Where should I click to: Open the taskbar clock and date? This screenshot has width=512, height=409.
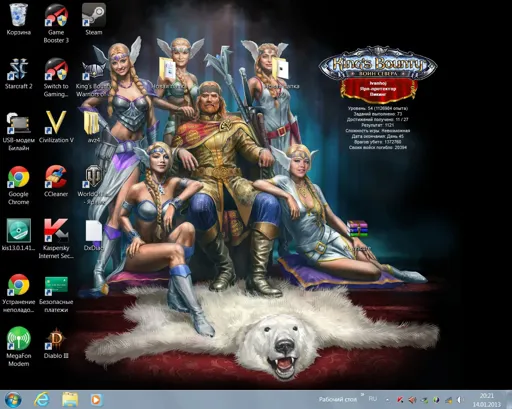pyautogui.click(x=487, y=400)
